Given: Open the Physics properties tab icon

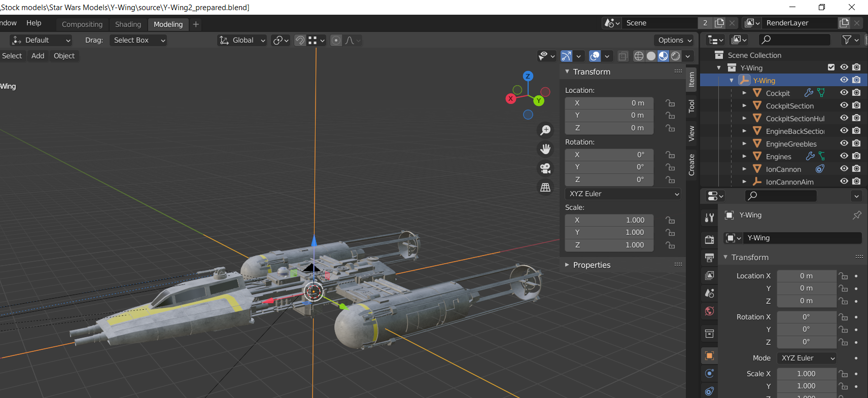Looking at the screenshot, I should coord(710,374).
